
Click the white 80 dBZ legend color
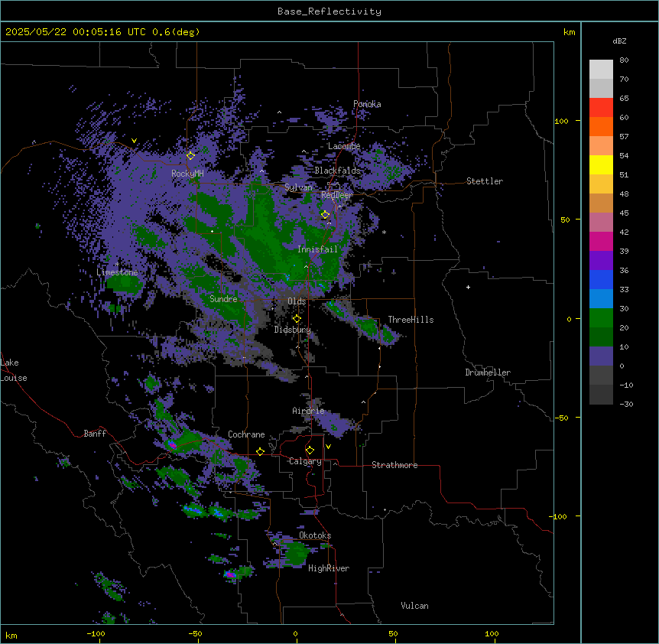[x=601, y=70]
